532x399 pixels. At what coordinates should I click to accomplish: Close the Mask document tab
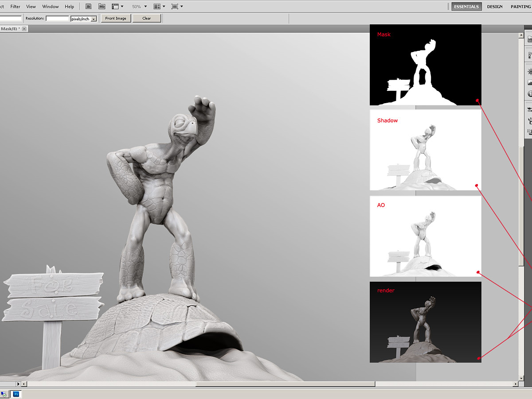click(24, 29)
